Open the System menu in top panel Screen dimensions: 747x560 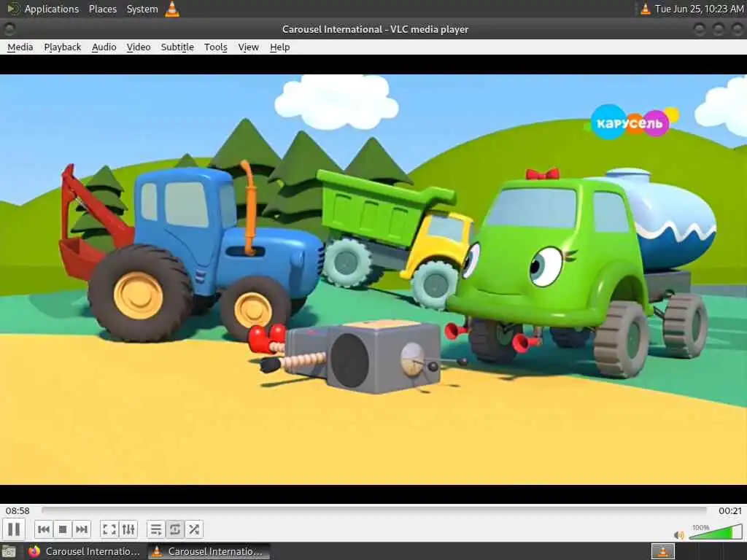(142, 9)
